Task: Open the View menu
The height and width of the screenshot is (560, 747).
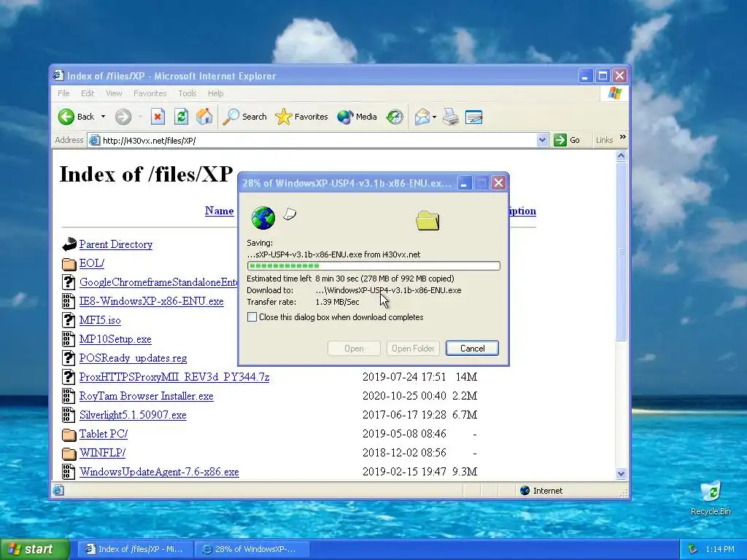Action: coord(114,93)
